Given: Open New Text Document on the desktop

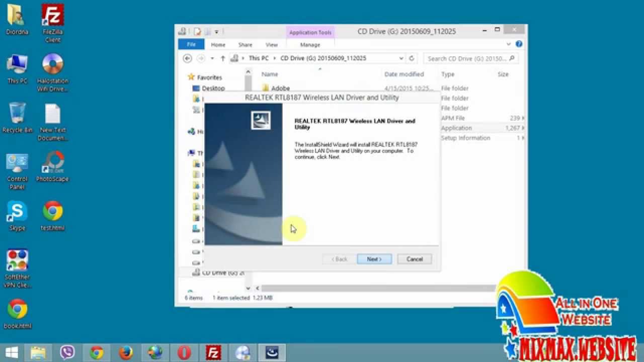Looking at the screenshot, I should [52, 122].
